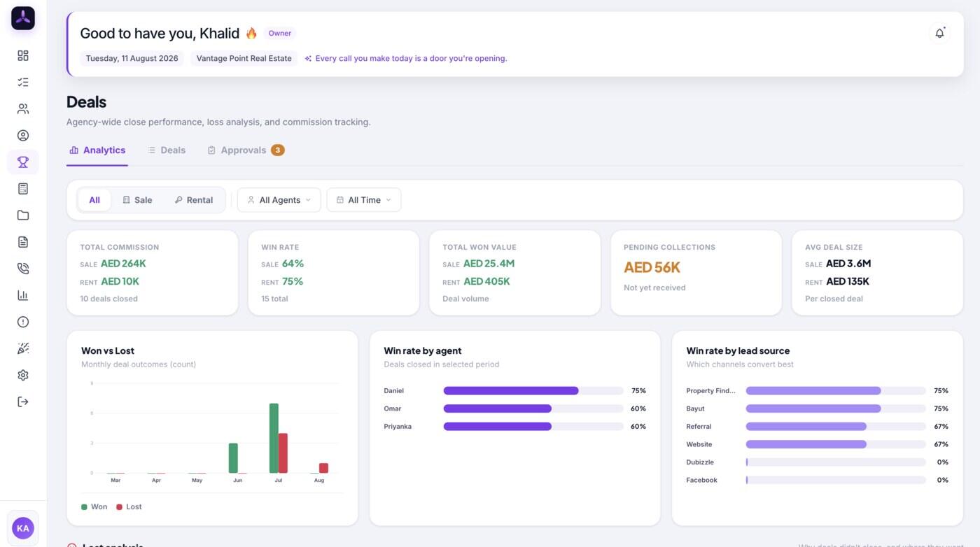980x547 pixels.
Task: Open the dashboard grid icon in the sidebar
Action: [23, 56]
